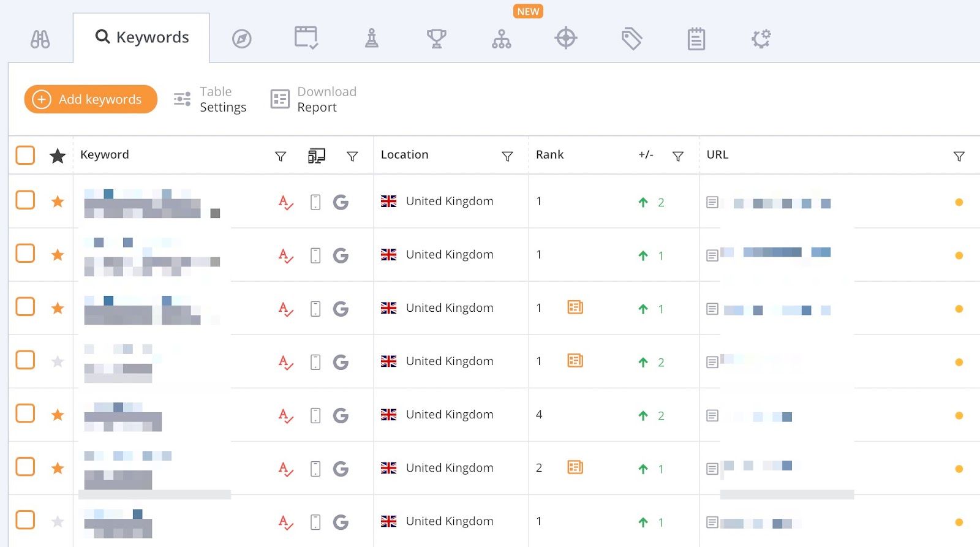Screen dimensions: 980x547
Task: Click the rank value 4
Action: coord(539,414)
